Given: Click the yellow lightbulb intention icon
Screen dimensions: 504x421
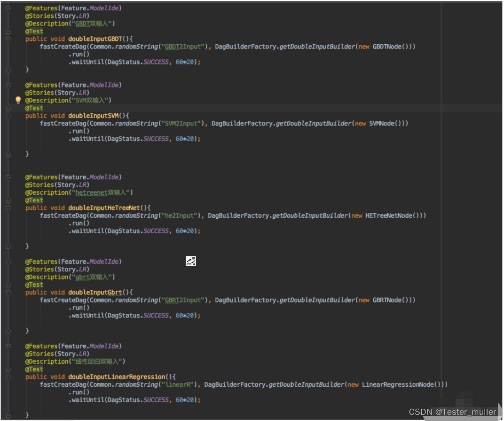Looking at the screenshot, I should click(x=18, y=100).
